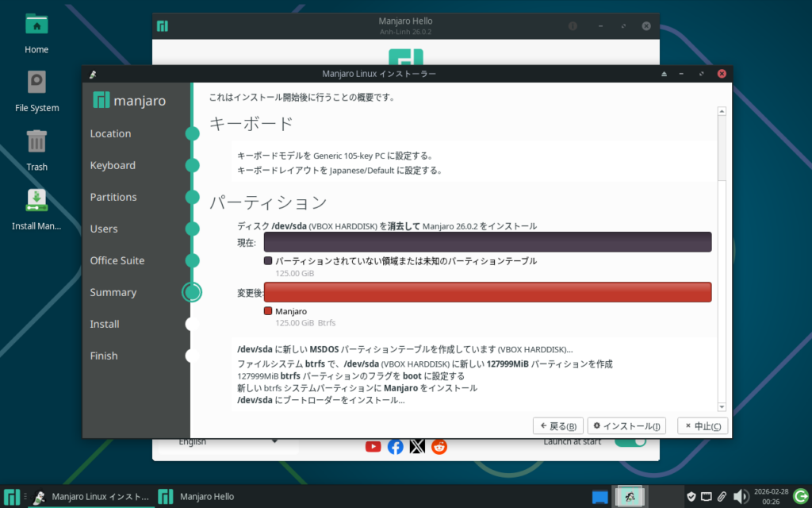Toggle the Launch at start switch

point(630,442)
